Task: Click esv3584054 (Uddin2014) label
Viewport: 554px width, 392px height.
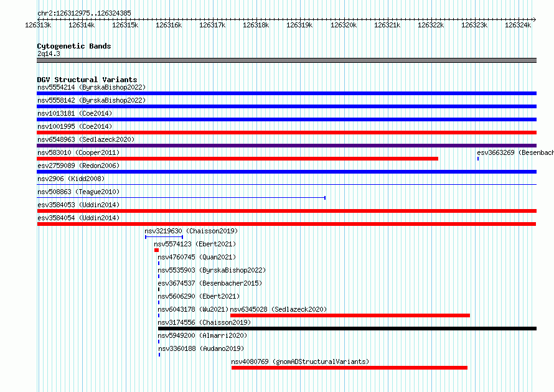Action: 78,218
